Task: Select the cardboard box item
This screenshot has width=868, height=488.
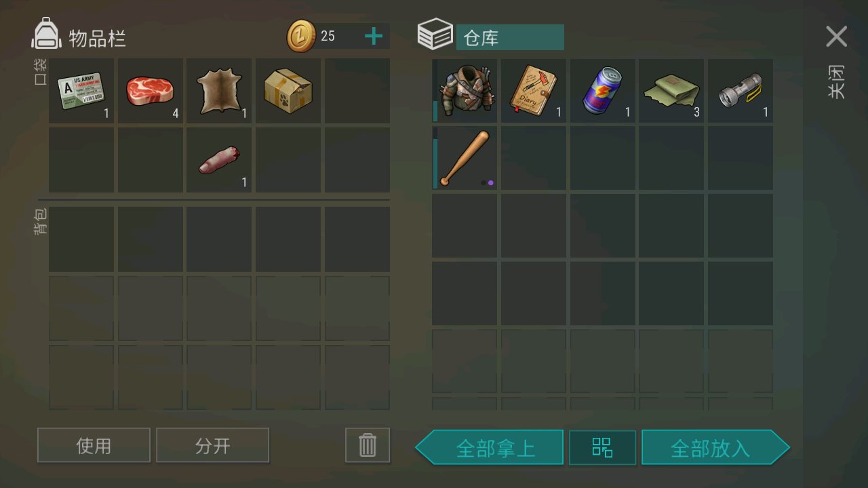Action: (x=288, y=90)
